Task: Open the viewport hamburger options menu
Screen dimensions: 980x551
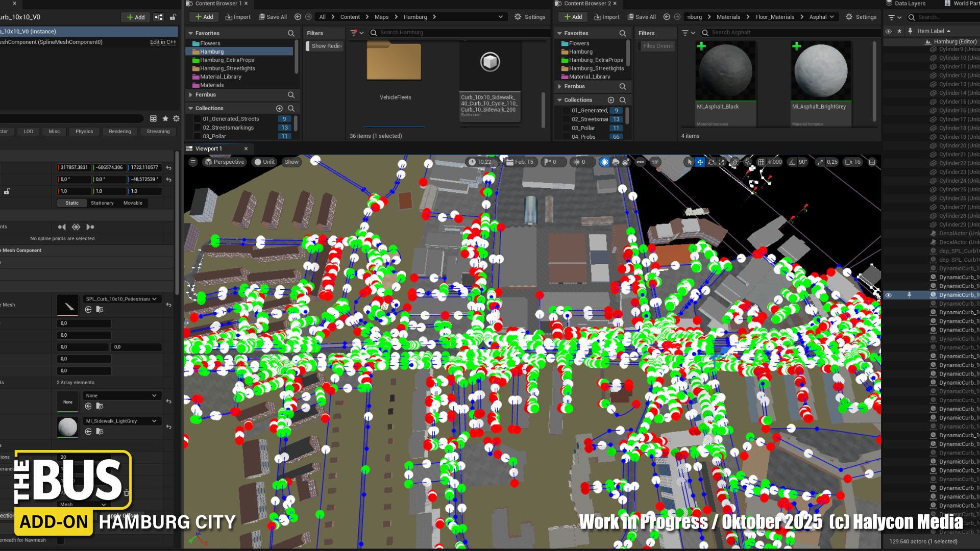Action: pyautogui.click(x=193, y=162)
